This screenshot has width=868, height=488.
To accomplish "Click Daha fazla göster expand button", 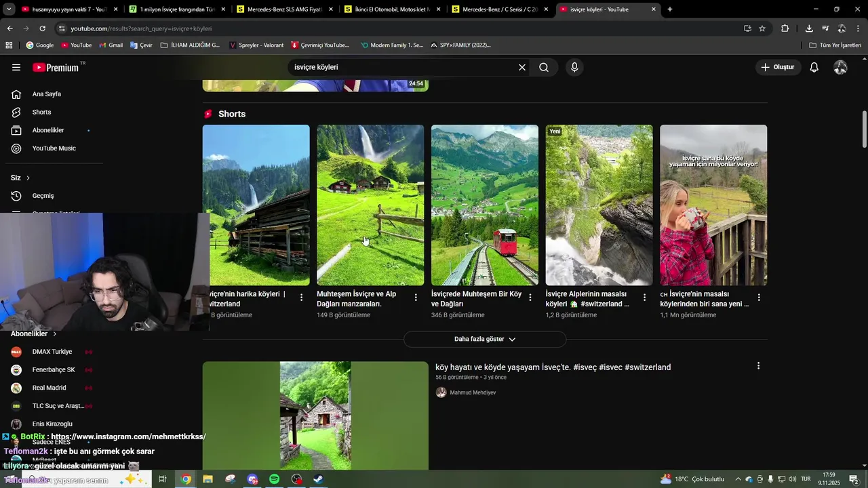I will pos(485,339).
